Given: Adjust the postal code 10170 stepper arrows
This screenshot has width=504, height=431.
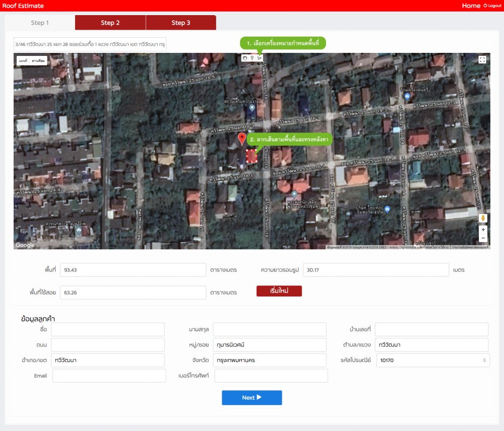Looking at the screenshot, I should (x=484, y=360).
